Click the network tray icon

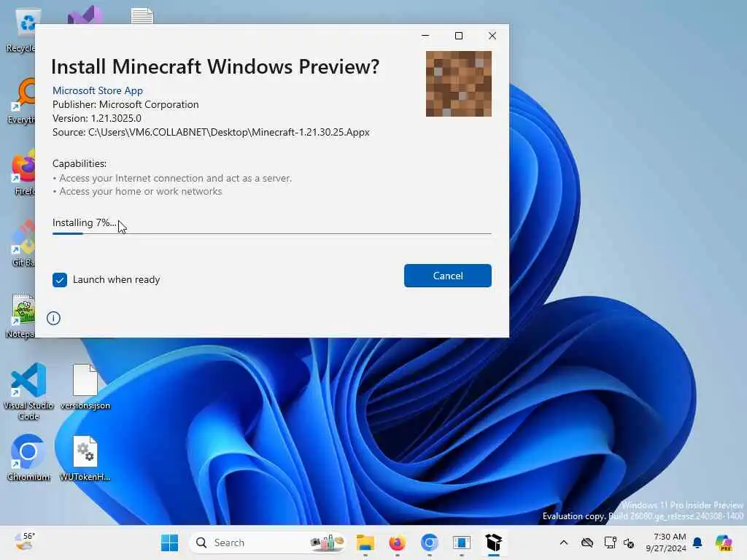611,542
